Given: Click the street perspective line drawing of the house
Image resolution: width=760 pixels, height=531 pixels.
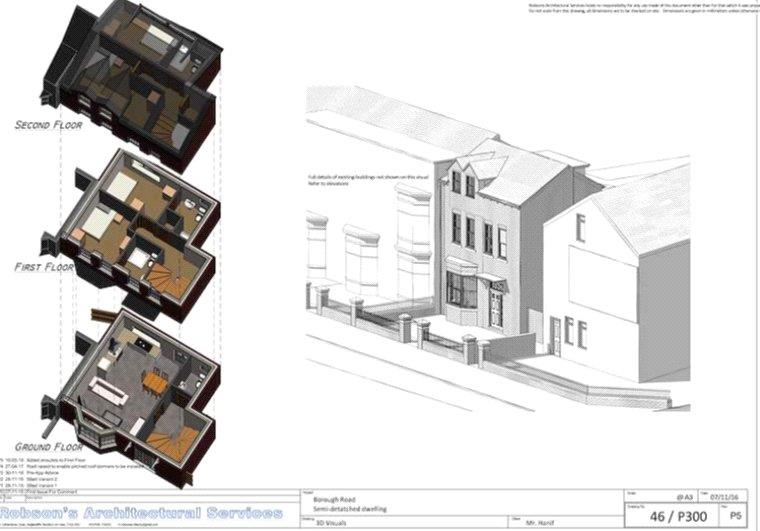Looking at the screenshot, I should [x=498, y=250].
